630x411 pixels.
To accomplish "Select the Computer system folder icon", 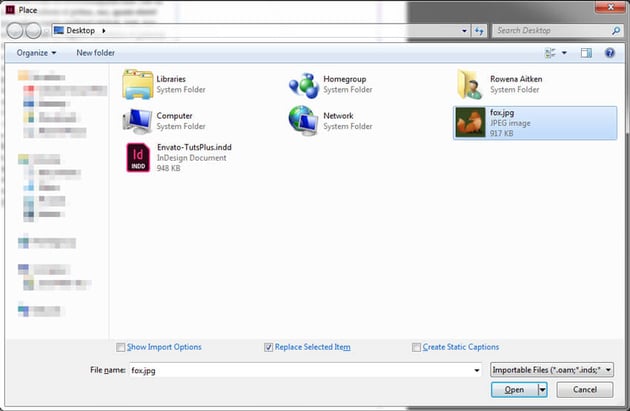I will [138, 121].
